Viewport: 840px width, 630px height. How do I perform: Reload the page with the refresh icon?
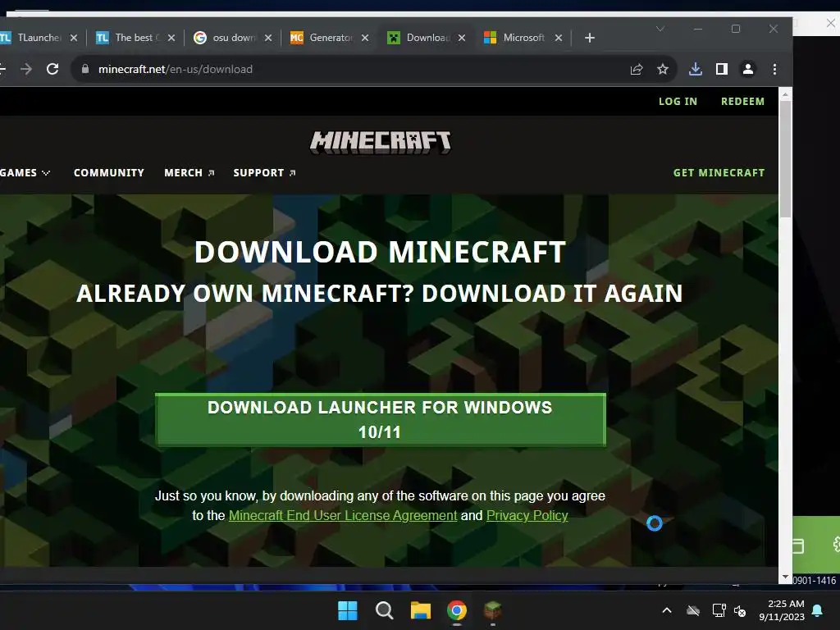[x=52, y=69]
